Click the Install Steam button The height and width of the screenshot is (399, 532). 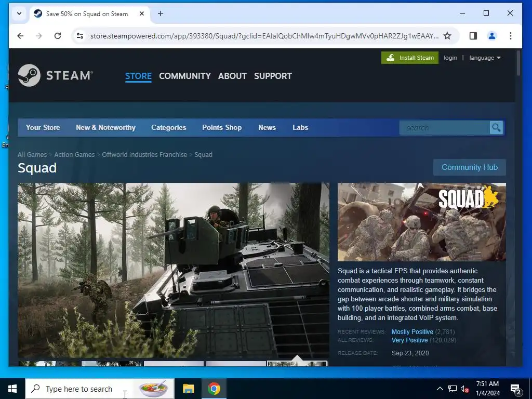point(410,58)
